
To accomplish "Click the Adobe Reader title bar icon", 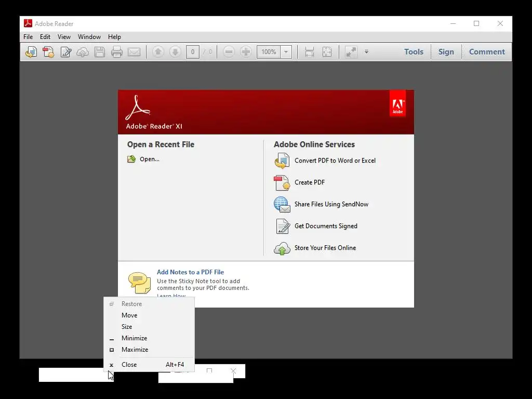I will [28, 23].
